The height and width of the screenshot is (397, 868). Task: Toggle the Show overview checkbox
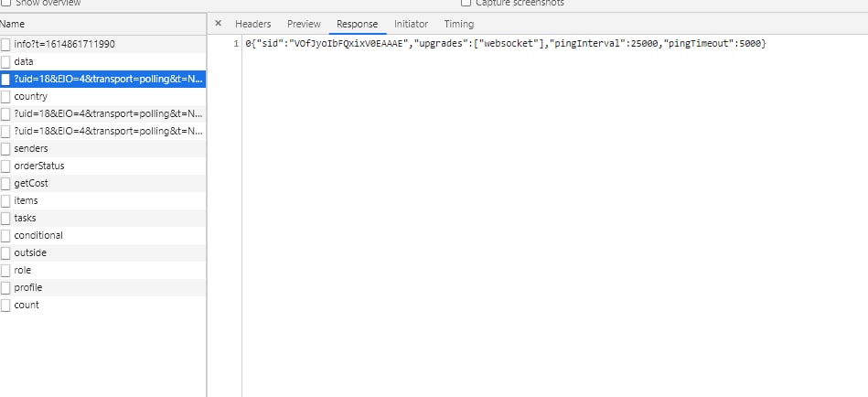[5, 2]
